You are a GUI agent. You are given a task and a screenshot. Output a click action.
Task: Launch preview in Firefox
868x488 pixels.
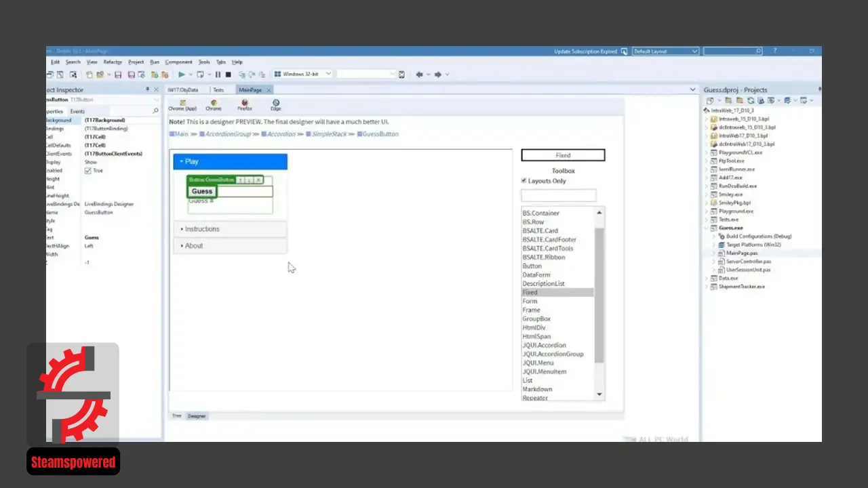[245, 105]
